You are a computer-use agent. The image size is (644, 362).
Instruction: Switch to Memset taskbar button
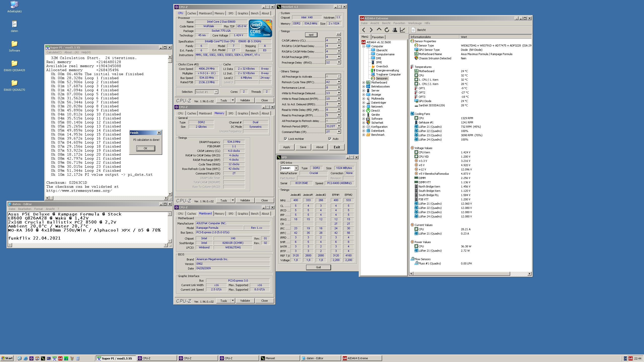point(280,358)
